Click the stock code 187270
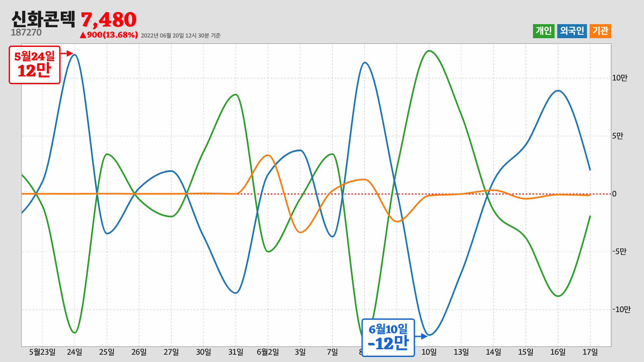The width and height of the screenshot is (644, 362). (x=26, y=33)
